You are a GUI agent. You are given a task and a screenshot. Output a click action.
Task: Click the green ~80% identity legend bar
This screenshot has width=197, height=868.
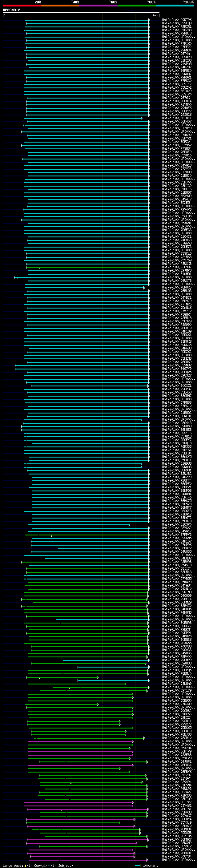137,6
